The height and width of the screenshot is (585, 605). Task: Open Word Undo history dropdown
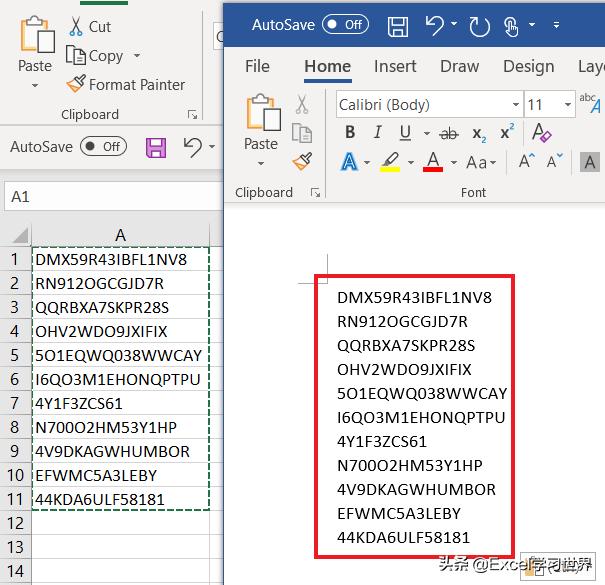pyautogui.click(x=454, y=24)
